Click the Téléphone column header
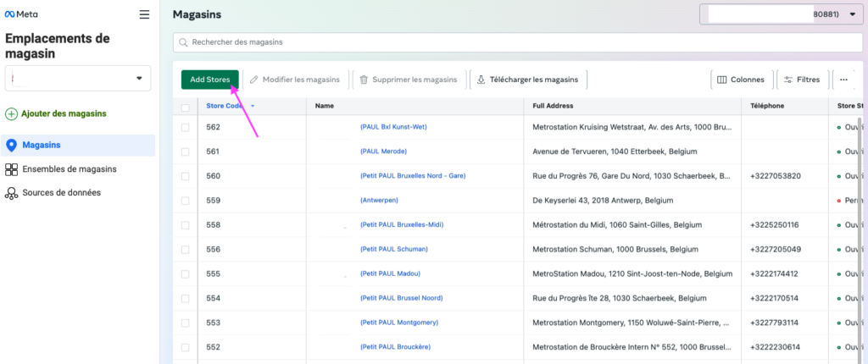Image resolution: width=868 pixels, height=364 pixels. click(767, 106)
